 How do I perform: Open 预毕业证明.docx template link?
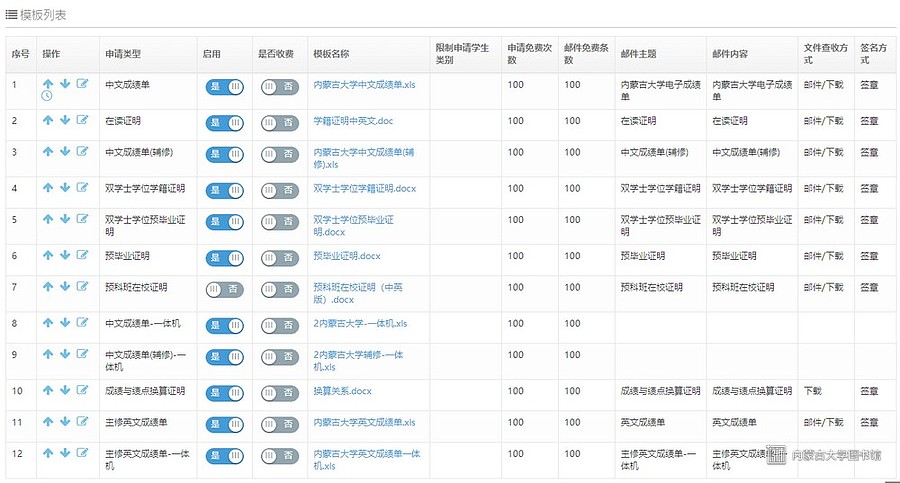[x=347, y=256]
